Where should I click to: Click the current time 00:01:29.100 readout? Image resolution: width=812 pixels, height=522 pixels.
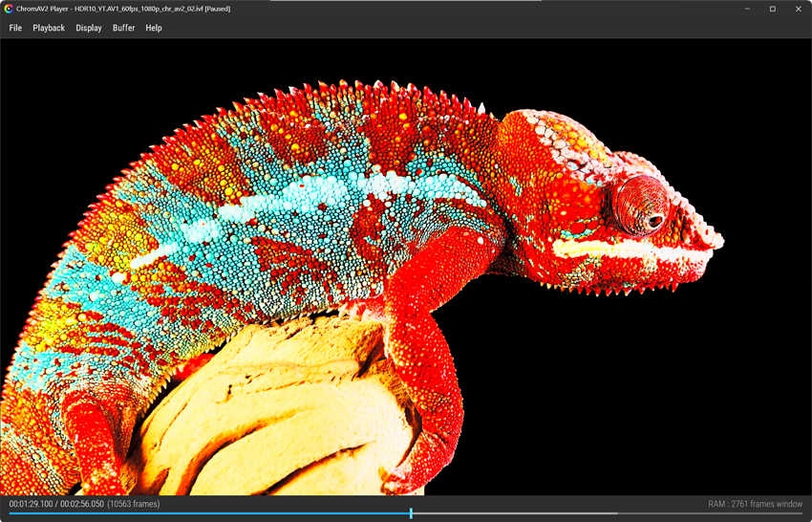click(31, 504)
